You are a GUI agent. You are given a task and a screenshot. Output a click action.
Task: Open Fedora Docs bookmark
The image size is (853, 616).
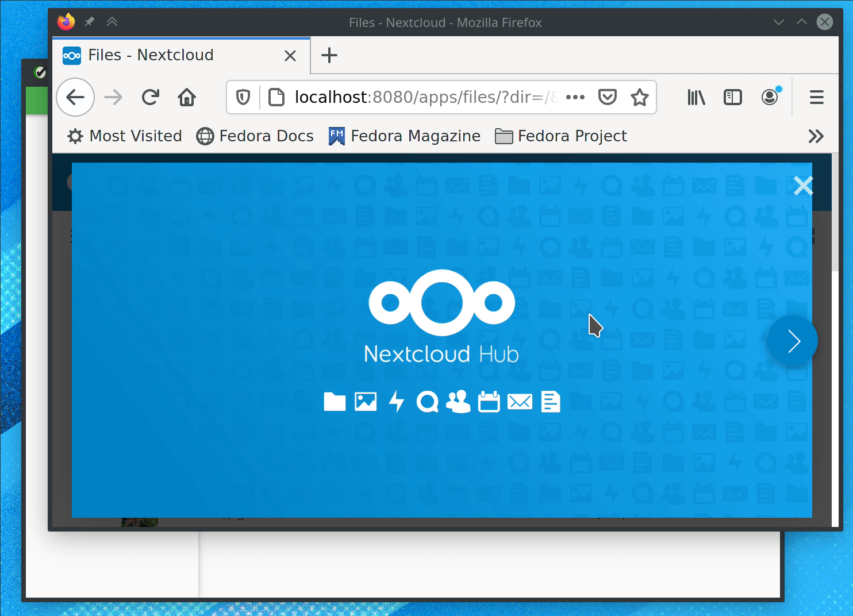tap(255, 136)
